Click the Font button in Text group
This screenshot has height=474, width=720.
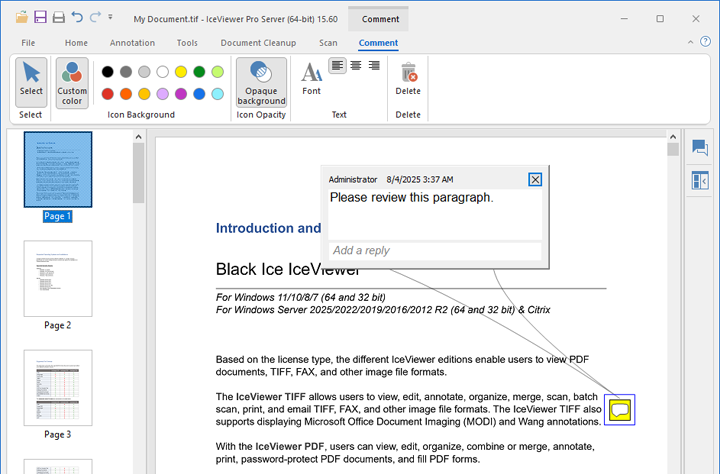(x=312, y=80)
